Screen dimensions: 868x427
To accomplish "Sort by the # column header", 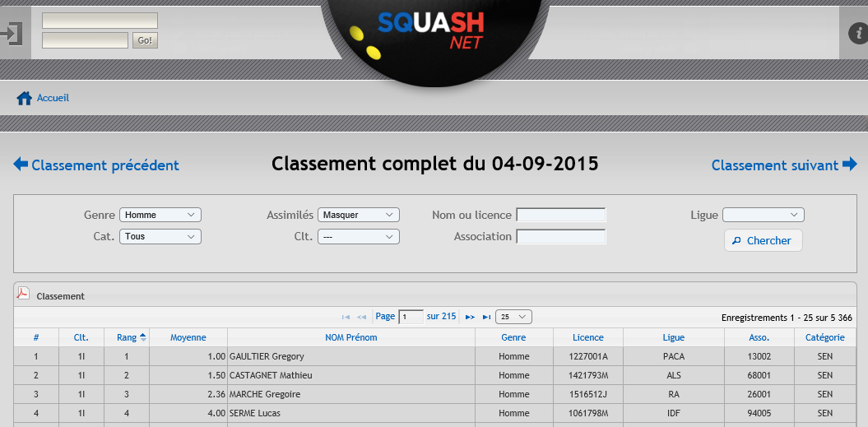I will [x=36, y=337].
